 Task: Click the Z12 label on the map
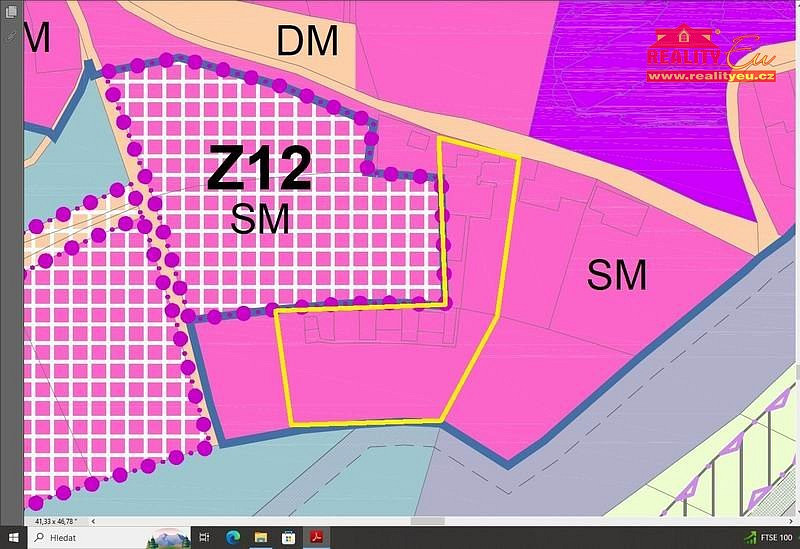click(259, 168)
